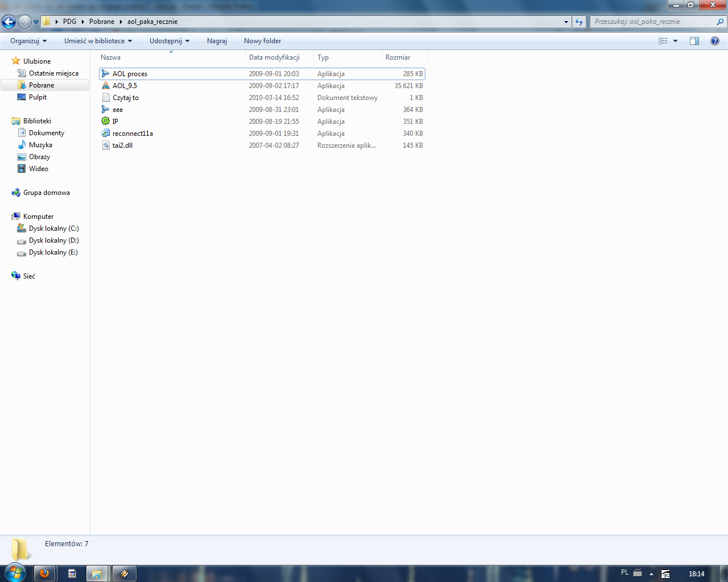Open the Wideo library
This screenshot has width=728, height=582.
[x=38, y=169]
